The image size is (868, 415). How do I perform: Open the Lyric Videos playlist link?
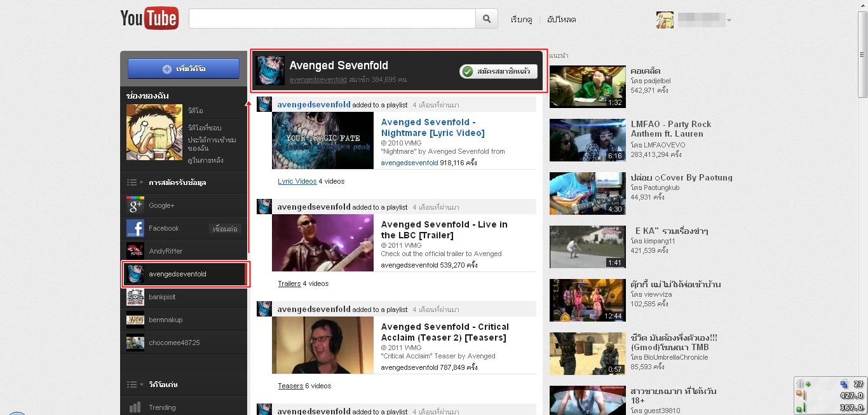[297, 181]
